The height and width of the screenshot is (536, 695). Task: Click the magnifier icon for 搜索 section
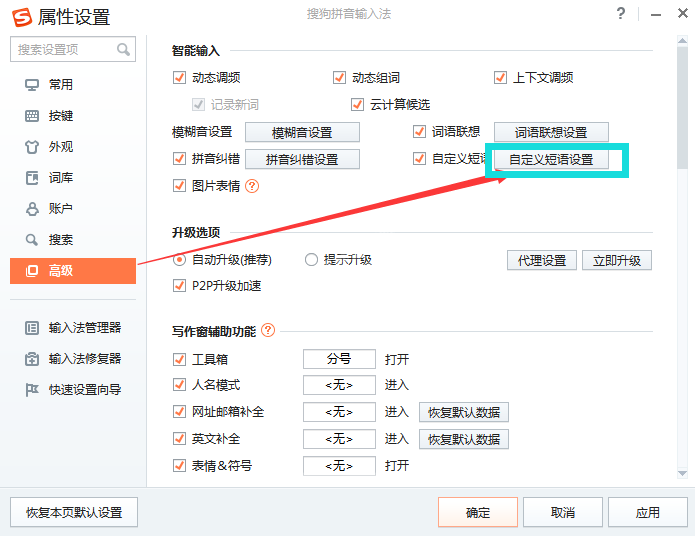click(x=31, y=240)
